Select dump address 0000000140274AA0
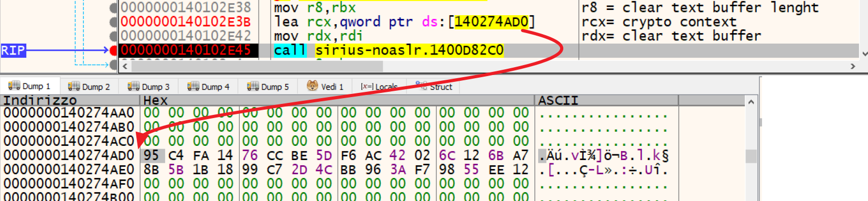The width and height of the screenshot is (868, 201). tap(69, 113)
